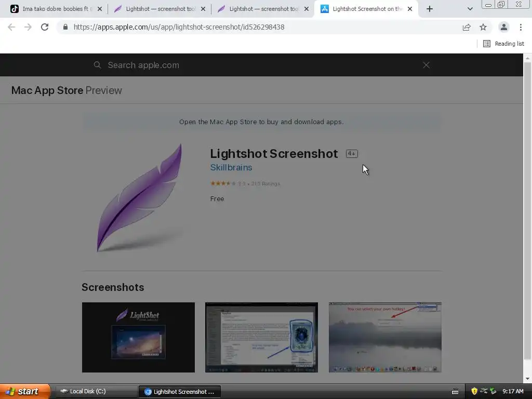Open the hotkey screenshot thumbnail

[x=385, y=337]
